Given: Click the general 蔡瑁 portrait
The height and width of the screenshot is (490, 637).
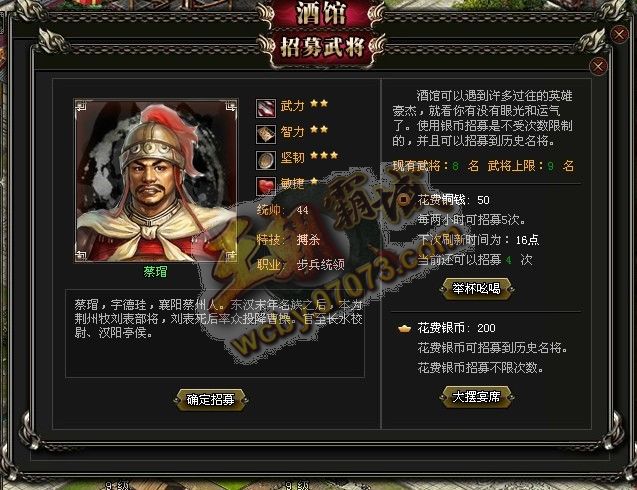Looking at the screenshot, I should tap(156, 181).
